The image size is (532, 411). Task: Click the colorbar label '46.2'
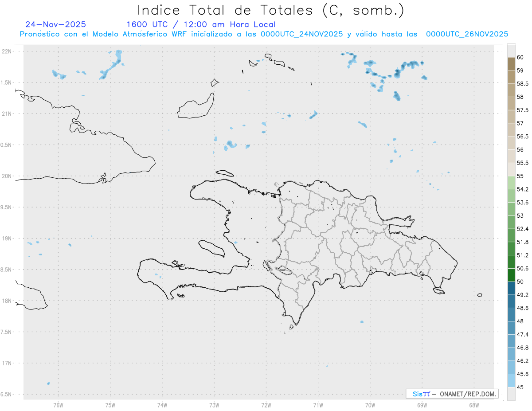[523, 361]
